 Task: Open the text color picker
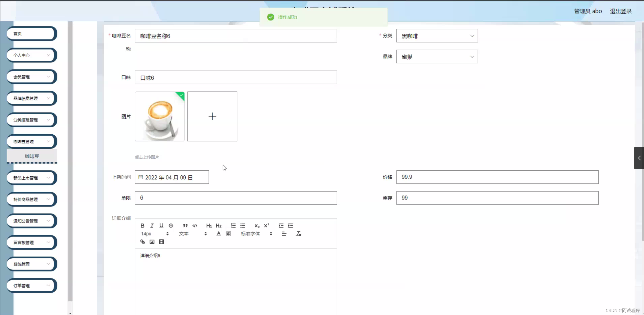point(219,234)
